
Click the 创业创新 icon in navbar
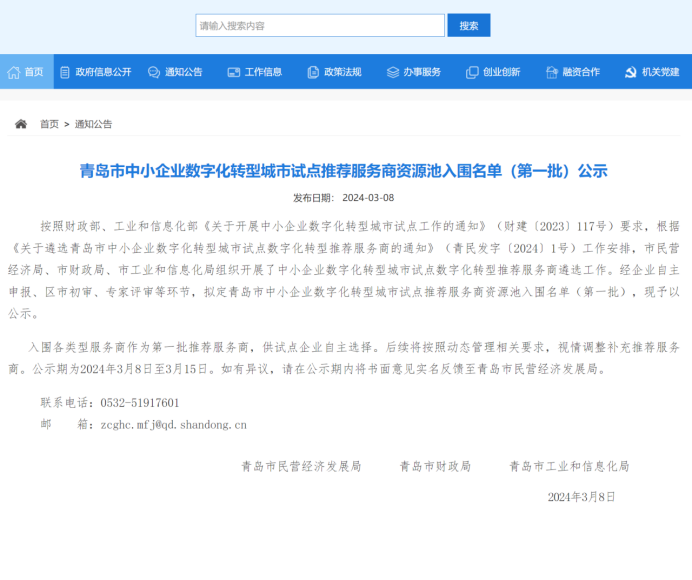click(x=472, y=72)
